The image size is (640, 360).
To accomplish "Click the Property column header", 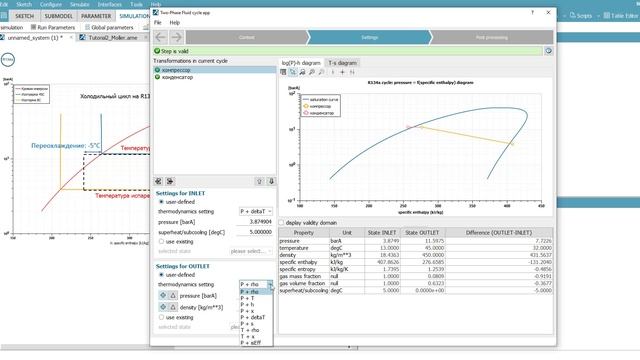I will 304,233.
